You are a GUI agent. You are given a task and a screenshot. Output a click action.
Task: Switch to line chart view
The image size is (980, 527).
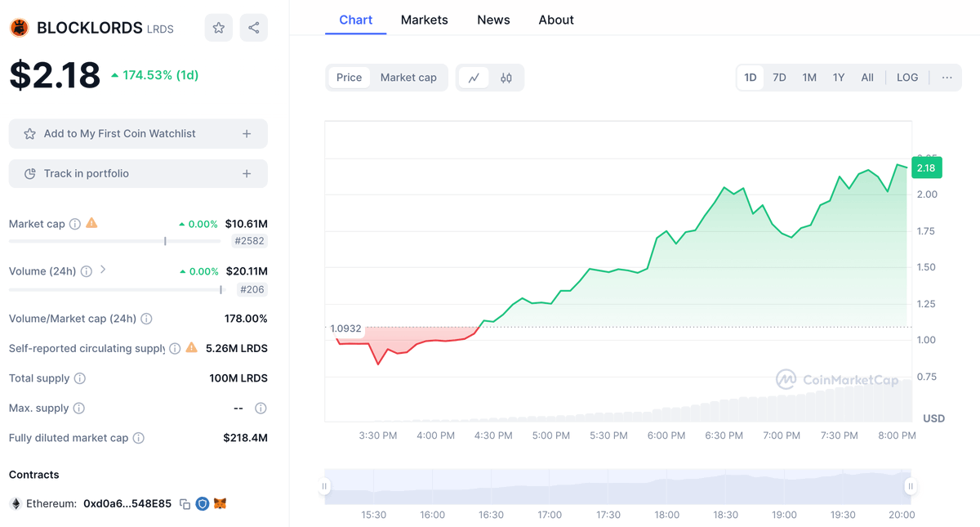click(x=474, y=78)
